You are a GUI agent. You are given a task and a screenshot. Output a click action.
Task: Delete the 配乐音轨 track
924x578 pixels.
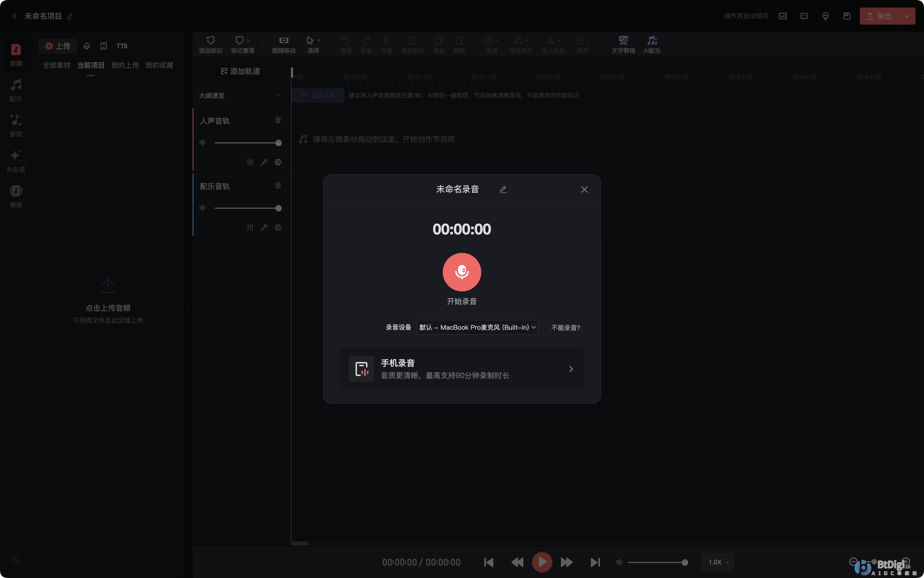point(278,185)
